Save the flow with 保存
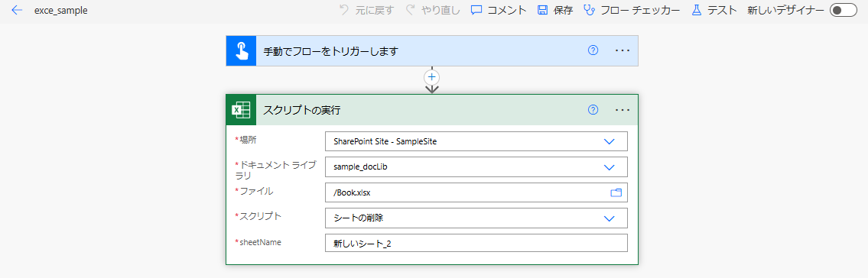This screenshot has height=278, width=868. (555, 10)
